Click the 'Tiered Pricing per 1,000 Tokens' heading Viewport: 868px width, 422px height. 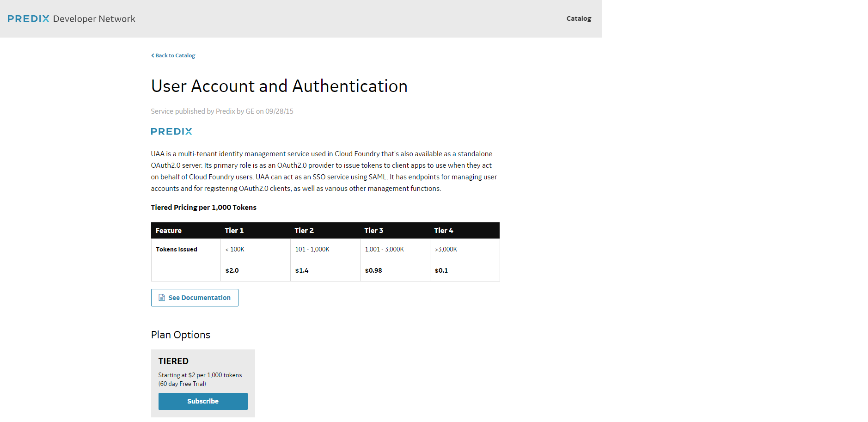pyautogui.click(x=203, y=208)
